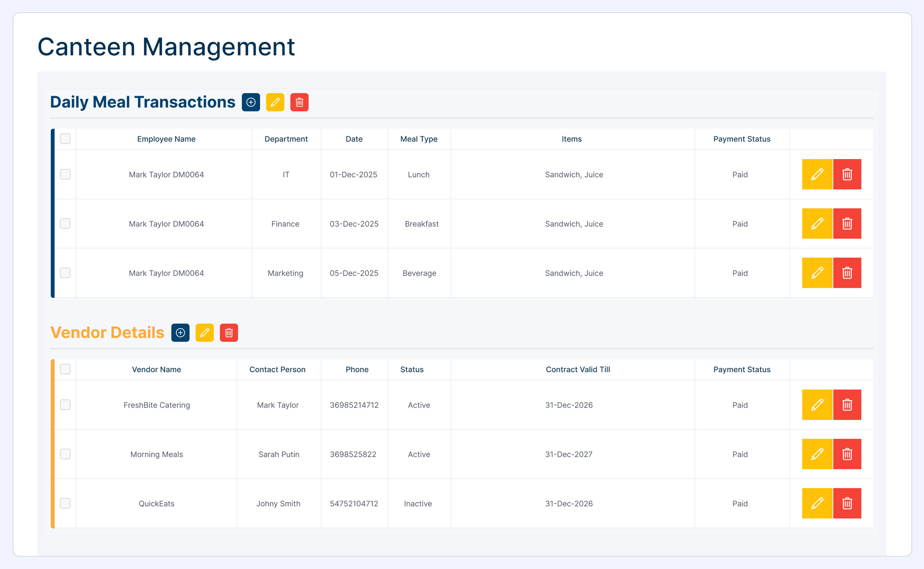The width and height of the screenshot is (924, 569).
Task: Add new vendor in Vendor Details
Action: (x=180, y=333)
